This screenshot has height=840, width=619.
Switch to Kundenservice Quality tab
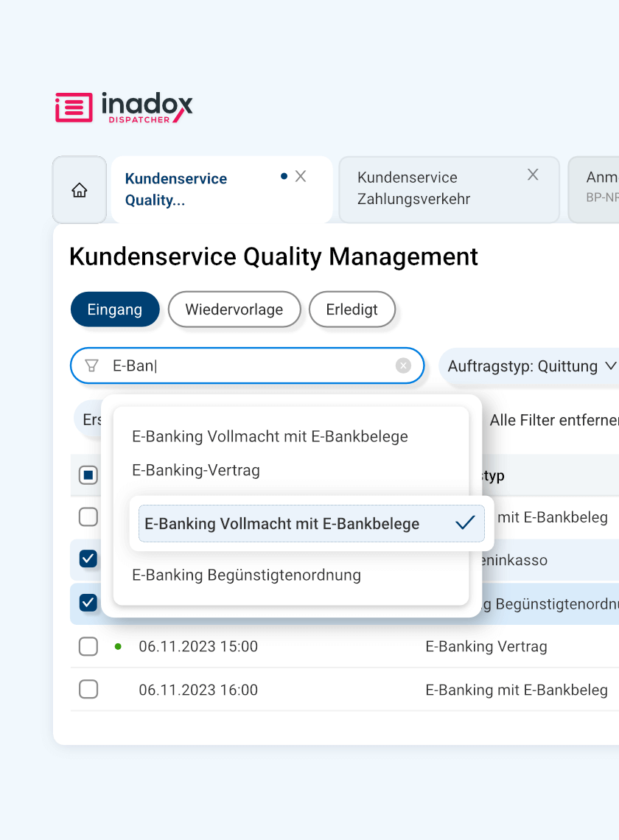pos(221,189)
